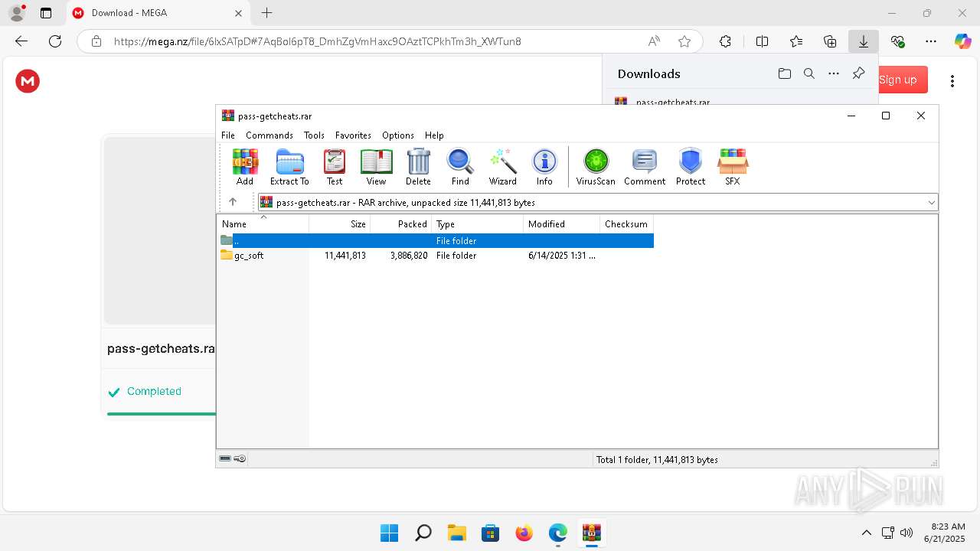Click the MEGA logo
This screenshot has height=551, width=980.
[x=28, y=81]
